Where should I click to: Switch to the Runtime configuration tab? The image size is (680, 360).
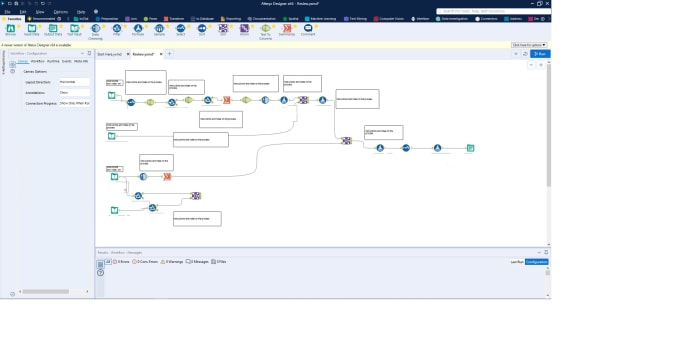pos(53,62)
